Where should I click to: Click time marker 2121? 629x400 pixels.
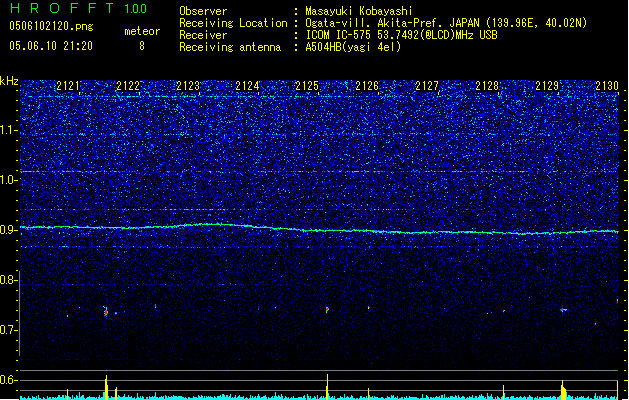(68, 86)
